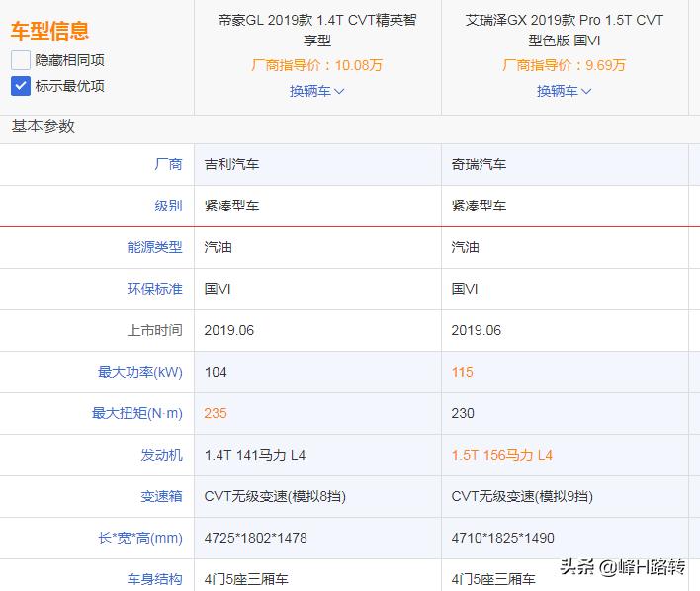This screenshot has height=591, width=700.
Task: Click the 发动机 parameter label
Action: [x=161, y=455]
